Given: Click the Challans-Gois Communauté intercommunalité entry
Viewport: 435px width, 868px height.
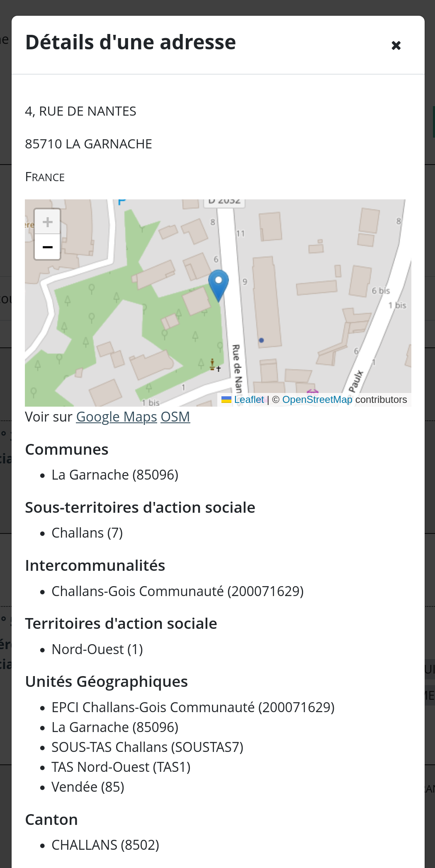Looking at the screenshot, I should click(x=177, y=591).
